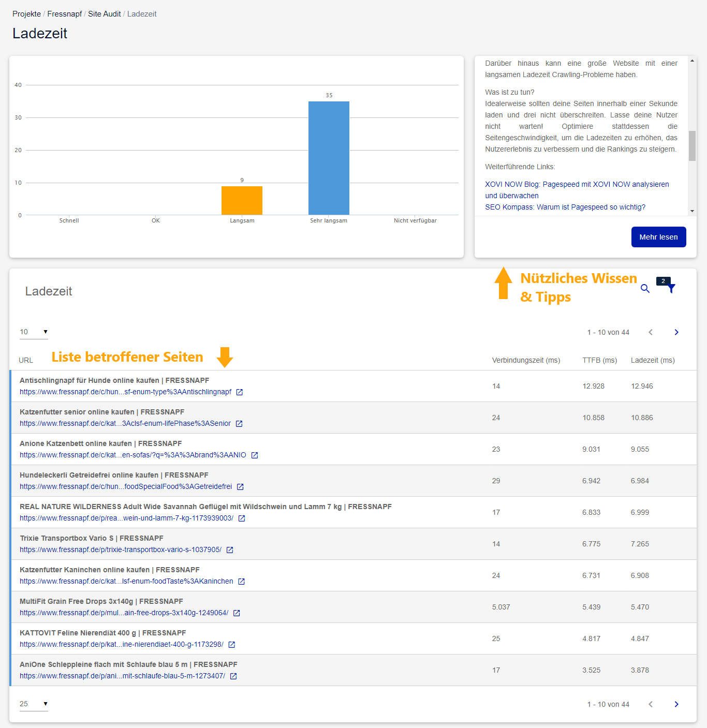Sort by URL column header
The height and width of the screenshot is (728, 707).
pos(26,360)
